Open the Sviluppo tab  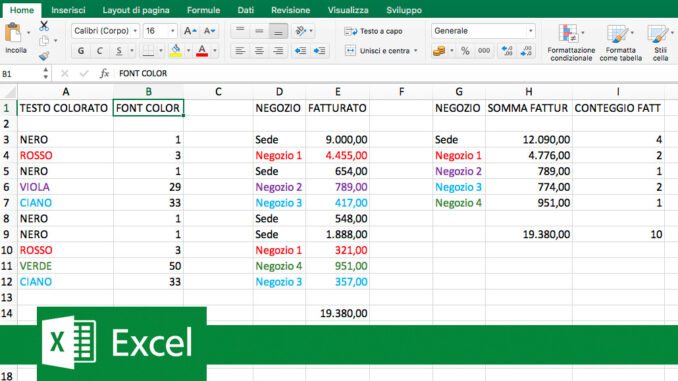[x=404, y=10]
